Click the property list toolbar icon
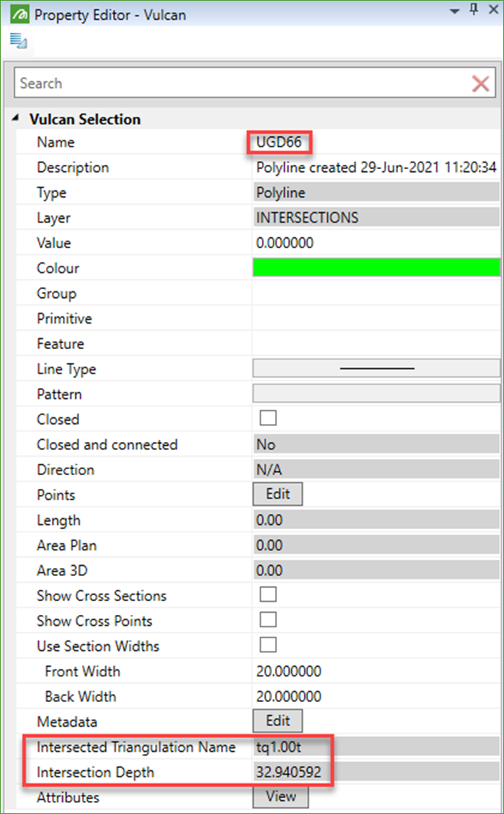Viewport: 504px width, 814px height. pyautogui.click(x=18, y=40)
